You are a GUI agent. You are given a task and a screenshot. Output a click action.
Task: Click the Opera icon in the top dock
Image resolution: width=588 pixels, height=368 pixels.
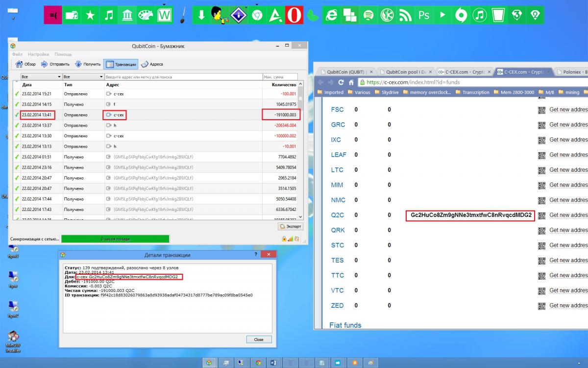pos(294,15)
